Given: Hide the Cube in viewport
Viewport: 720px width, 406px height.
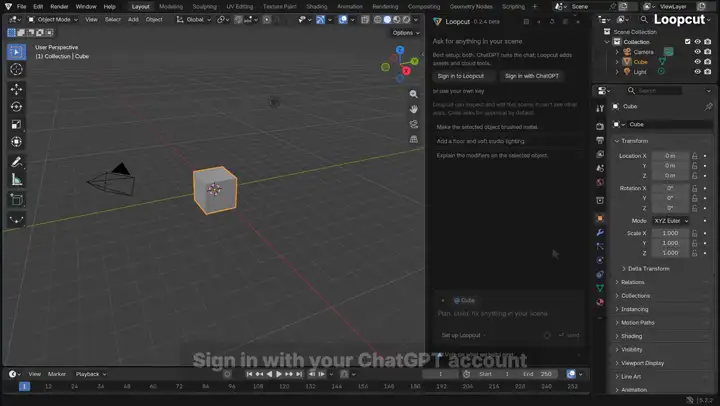Looking at the screenshot, I should tap(698, 62).
